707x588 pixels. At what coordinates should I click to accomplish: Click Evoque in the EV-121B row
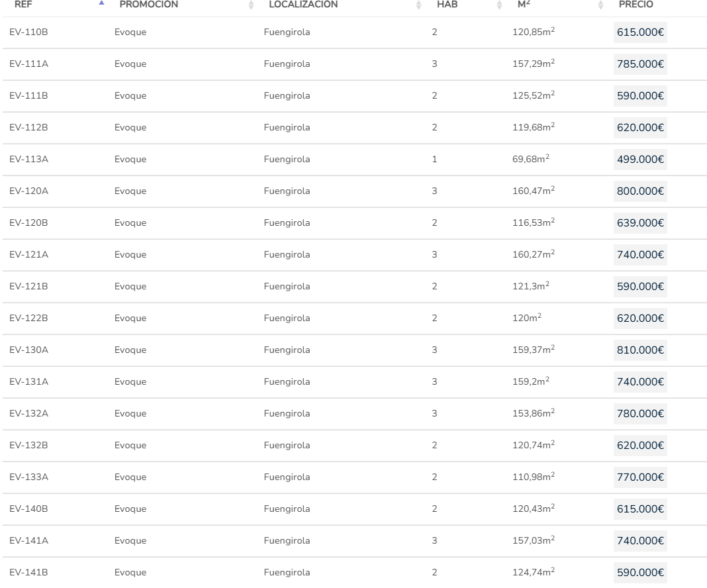pyautogui.click(x=130, y=287)
